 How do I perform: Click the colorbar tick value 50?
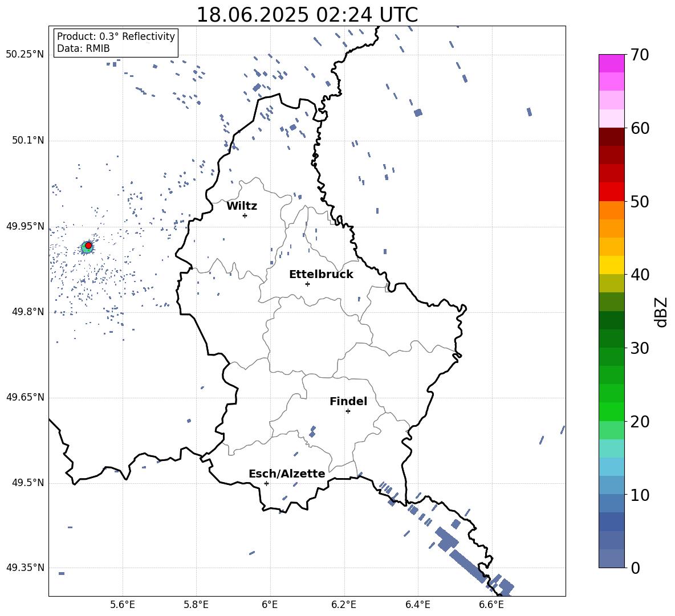(640, 201)
